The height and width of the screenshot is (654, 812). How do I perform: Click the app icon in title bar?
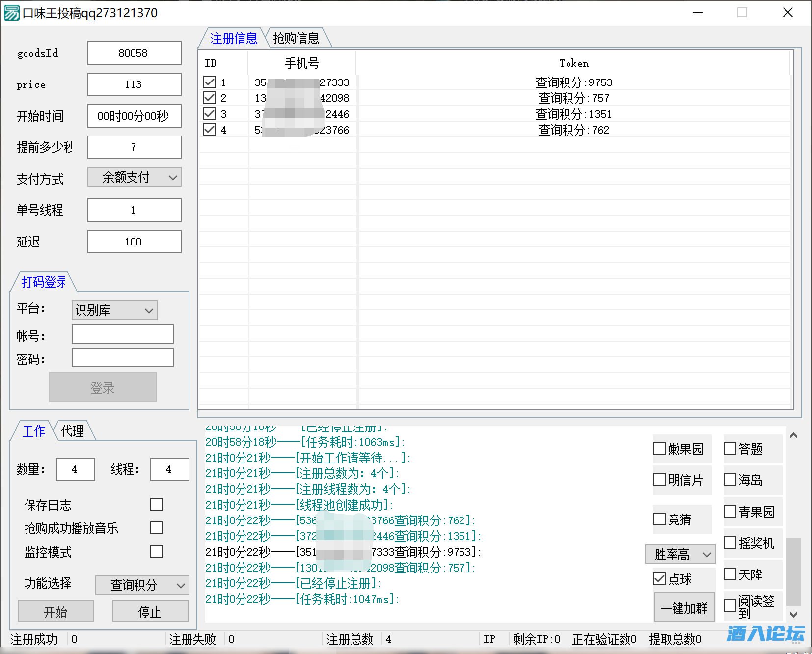[x=11, y=13]
